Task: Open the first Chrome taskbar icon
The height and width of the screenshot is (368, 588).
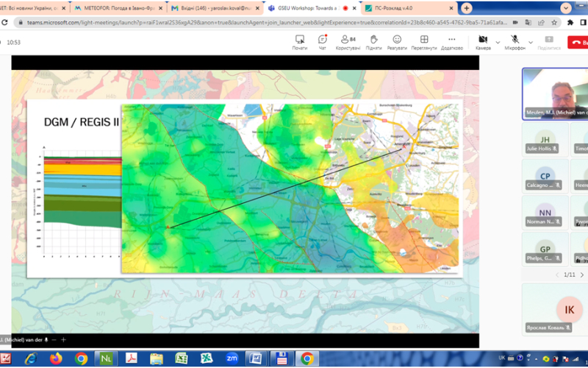Action: [x=81, y=358]
